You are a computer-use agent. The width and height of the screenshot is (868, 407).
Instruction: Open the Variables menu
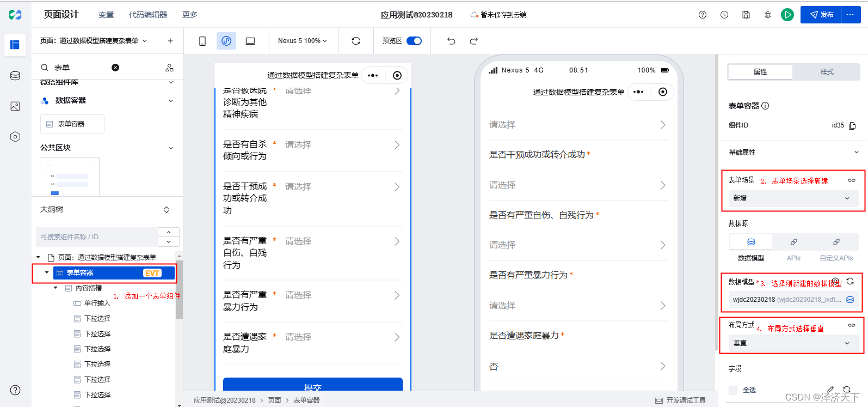[x=106, y=15]
